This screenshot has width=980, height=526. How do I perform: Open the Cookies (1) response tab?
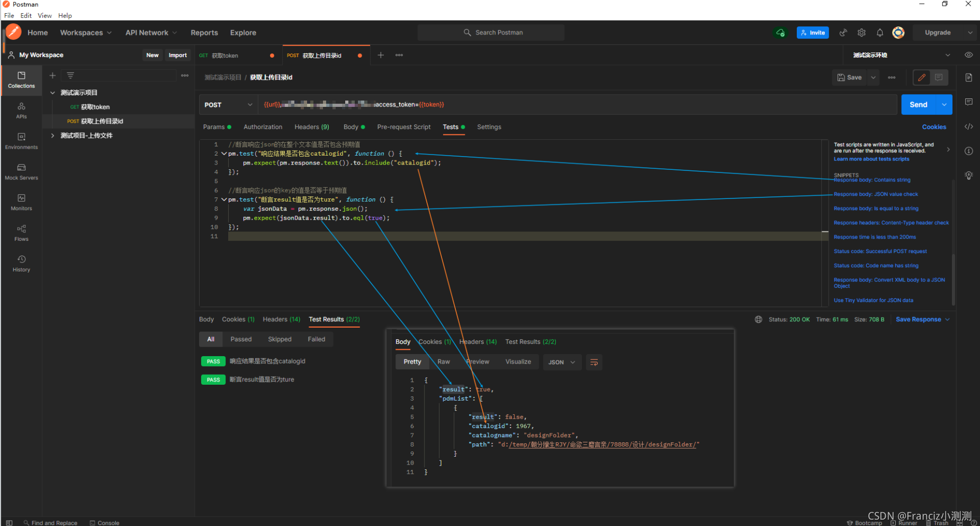coord(238,320)
